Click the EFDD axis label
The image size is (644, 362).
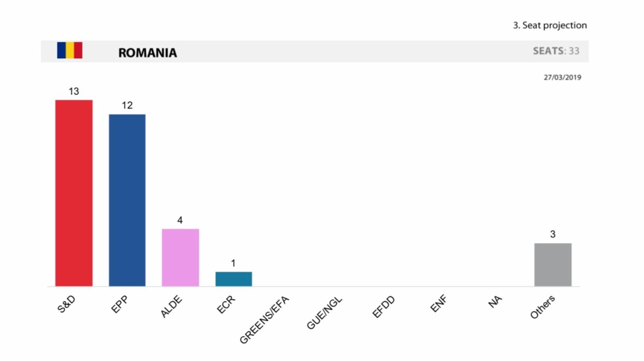pos(384,307)
